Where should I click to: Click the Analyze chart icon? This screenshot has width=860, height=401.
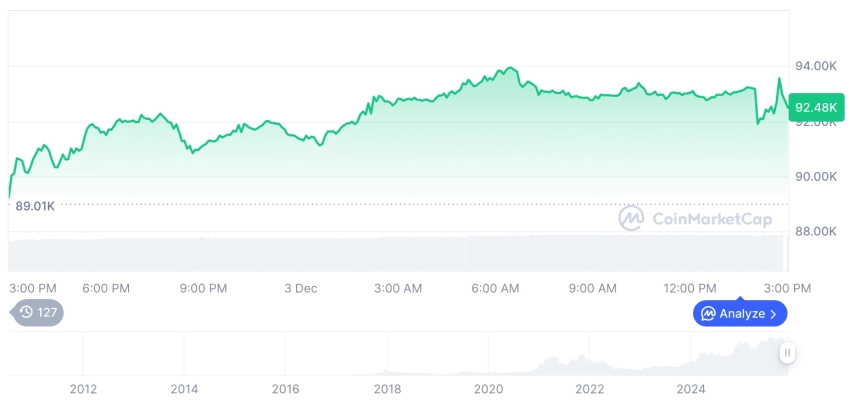[x=708, y=314]
